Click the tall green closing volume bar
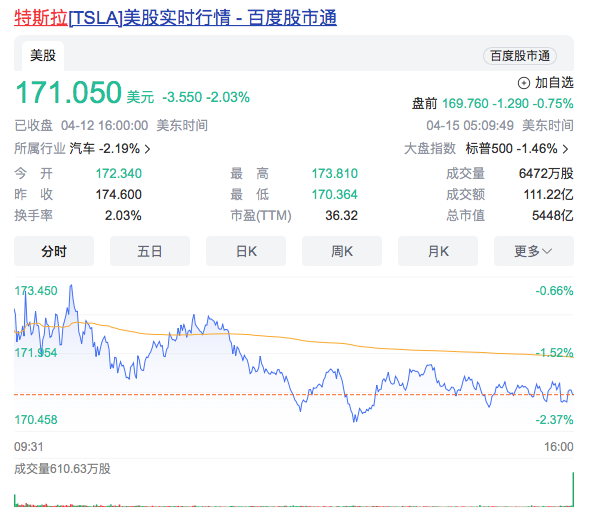 coord(573,490)
